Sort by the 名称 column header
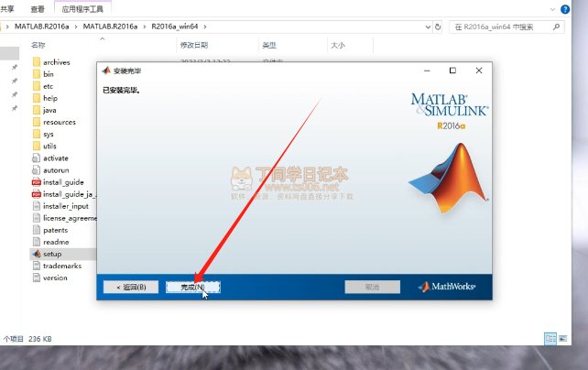The height and width of the screenshot is (370, 588). click(x=38, y=46)
